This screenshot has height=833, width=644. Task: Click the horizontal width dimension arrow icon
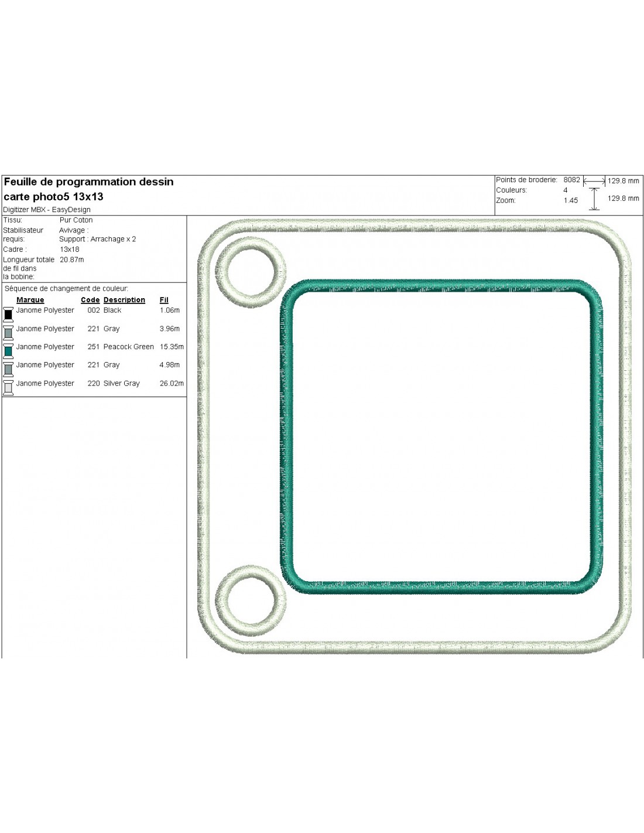594,182
